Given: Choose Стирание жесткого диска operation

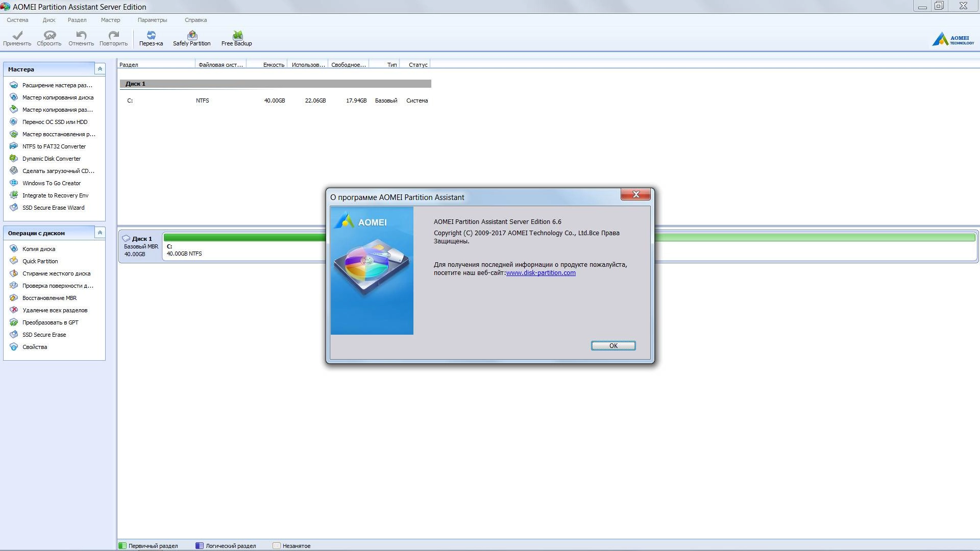Looking at the screenshot, I should pyautogui.click(x=50, y=273).
